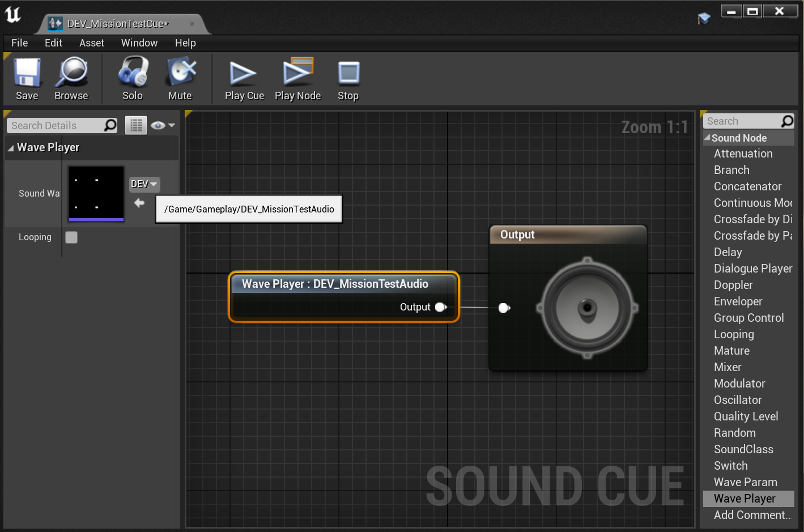Minimize the Sound Cue editor window
804x532 pixels.
(x=731, y=11)
